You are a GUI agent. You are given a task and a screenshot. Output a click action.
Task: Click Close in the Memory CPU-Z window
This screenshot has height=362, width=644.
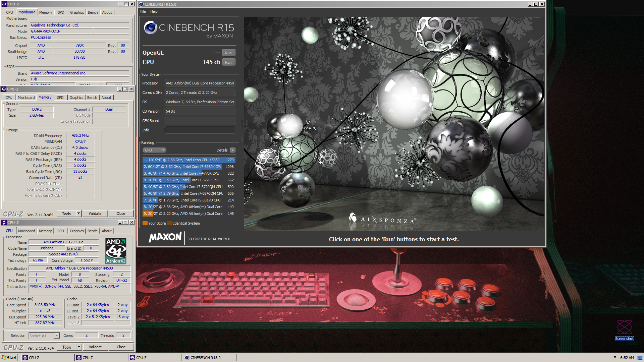pyautogui.click(x=121, y=214)
